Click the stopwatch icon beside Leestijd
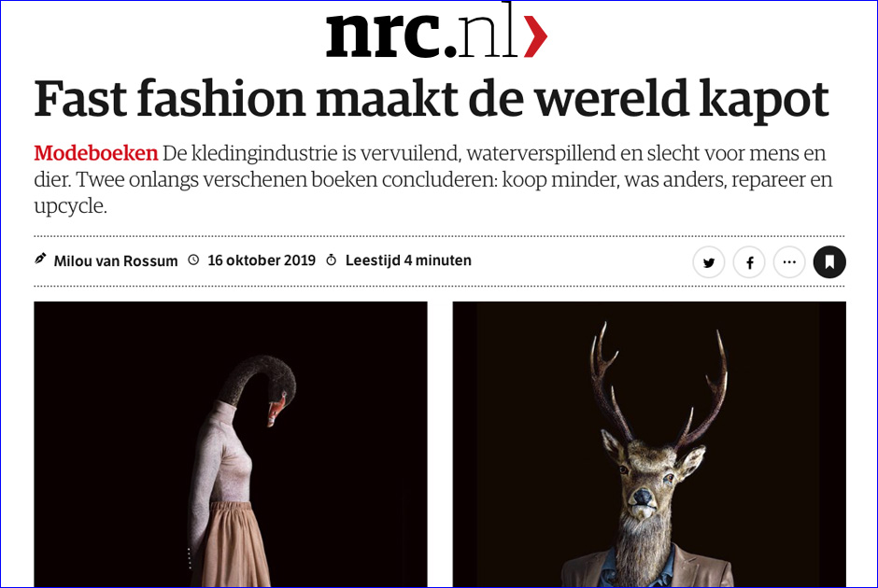The image size is (878, 588). click(x=332, y=259)
